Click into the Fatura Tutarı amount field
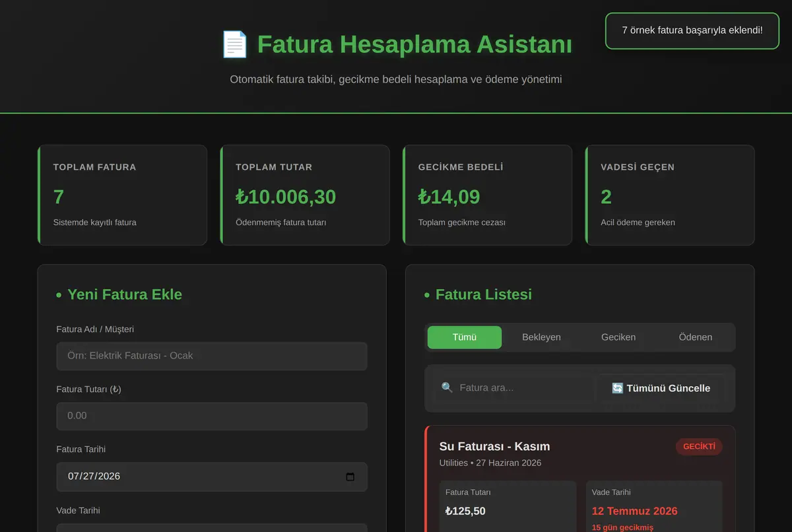This screenshot has height=532, width=792. (x=212, y=416)
